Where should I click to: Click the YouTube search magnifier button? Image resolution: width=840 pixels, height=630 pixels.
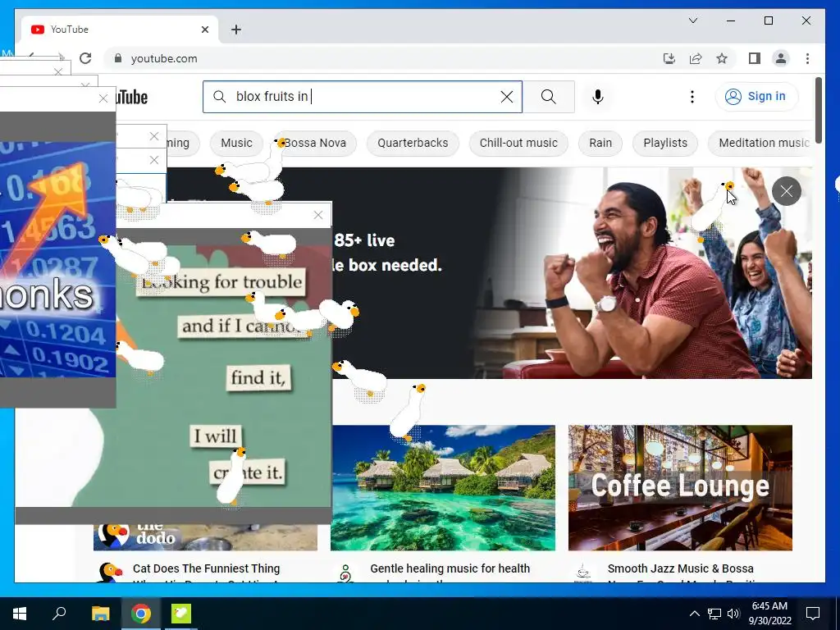pyautogui.click(x=549, y=97)
